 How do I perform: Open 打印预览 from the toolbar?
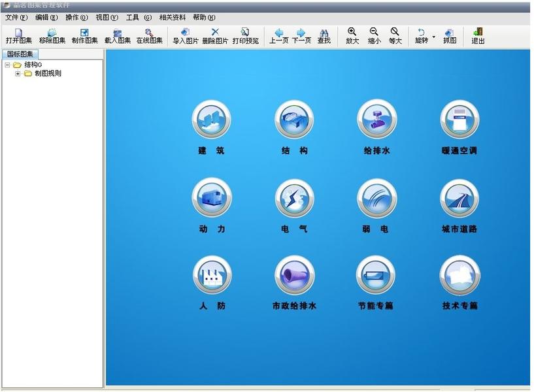(x=245, y=36)
